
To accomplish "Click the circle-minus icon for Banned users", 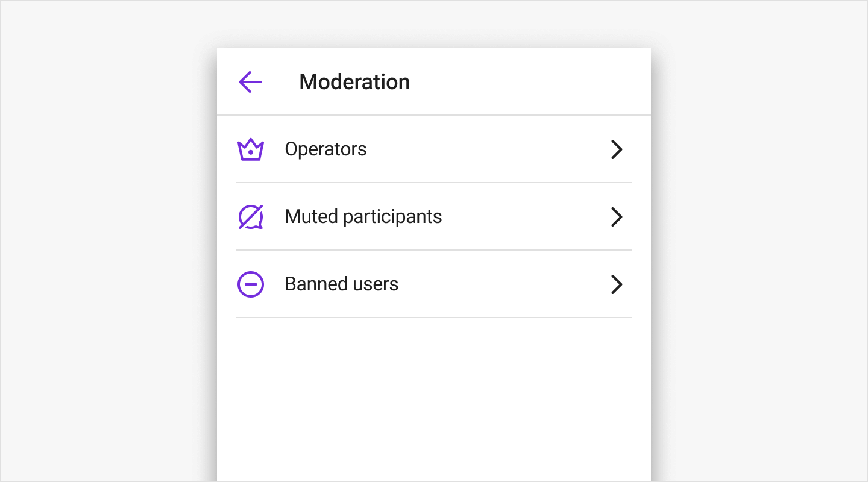I will click(251, 284).
